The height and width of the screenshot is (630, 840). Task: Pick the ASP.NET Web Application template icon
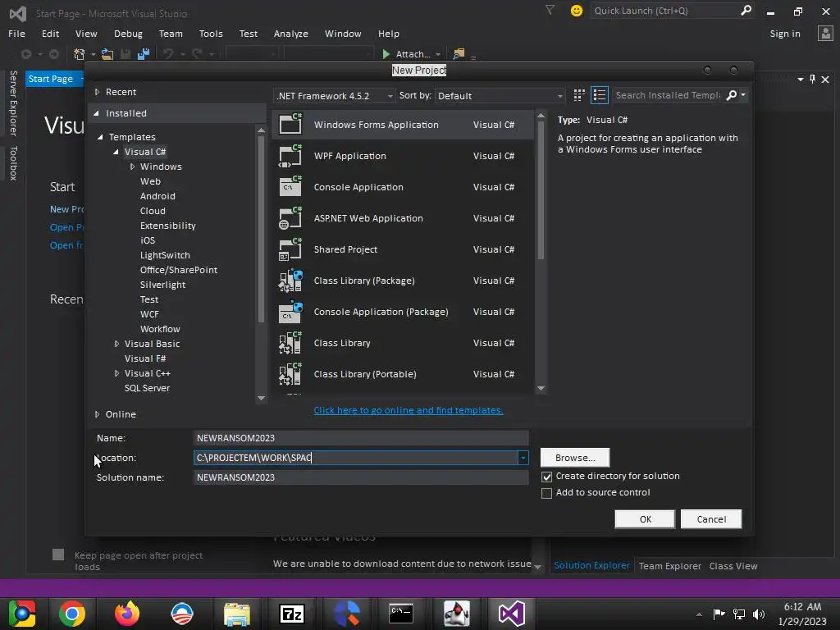point(290,218)
